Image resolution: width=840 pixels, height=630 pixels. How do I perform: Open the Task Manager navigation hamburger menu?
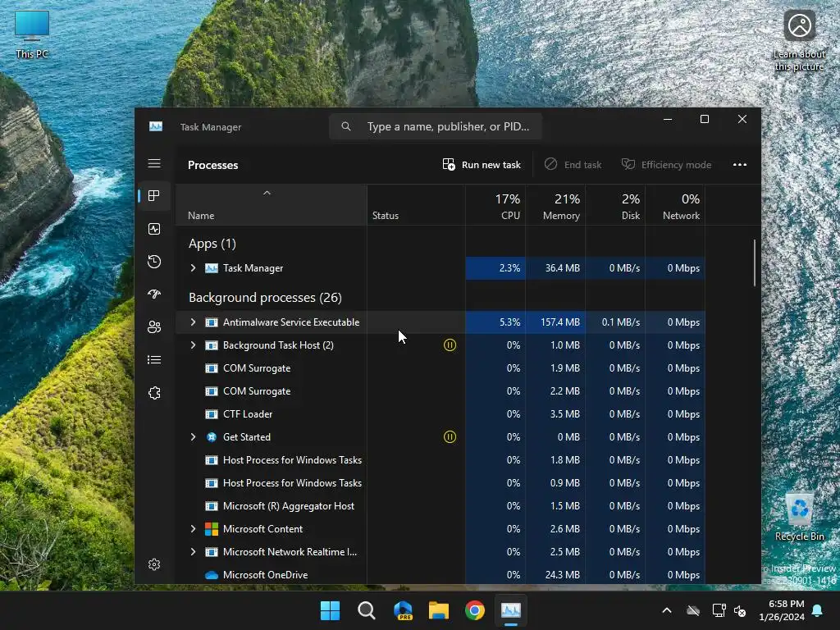[154, 163]
